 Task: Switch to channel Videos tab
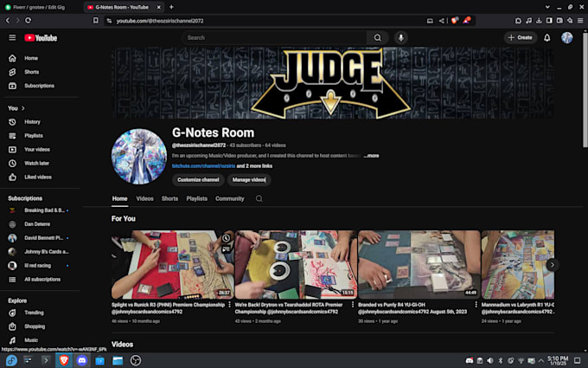click(144, 198)
